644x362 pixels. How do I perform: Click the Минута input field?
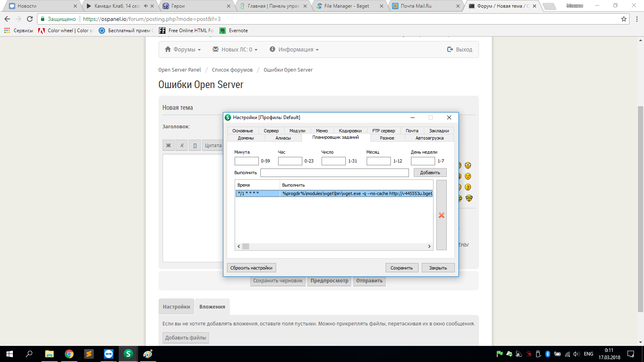pos(246,161)
